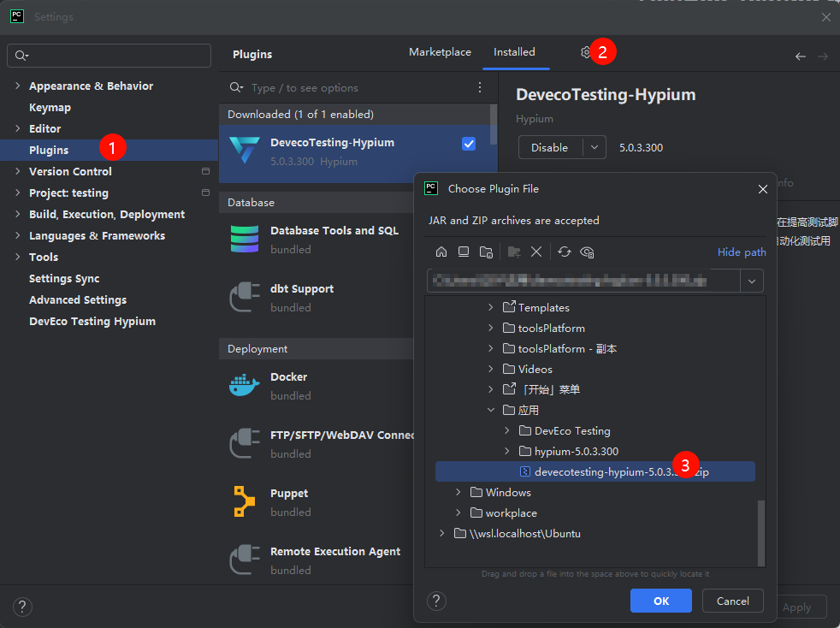This screenshot has height=628, width=840.
Task: Click the Version Control project-level settings icon
Action: 205,171
